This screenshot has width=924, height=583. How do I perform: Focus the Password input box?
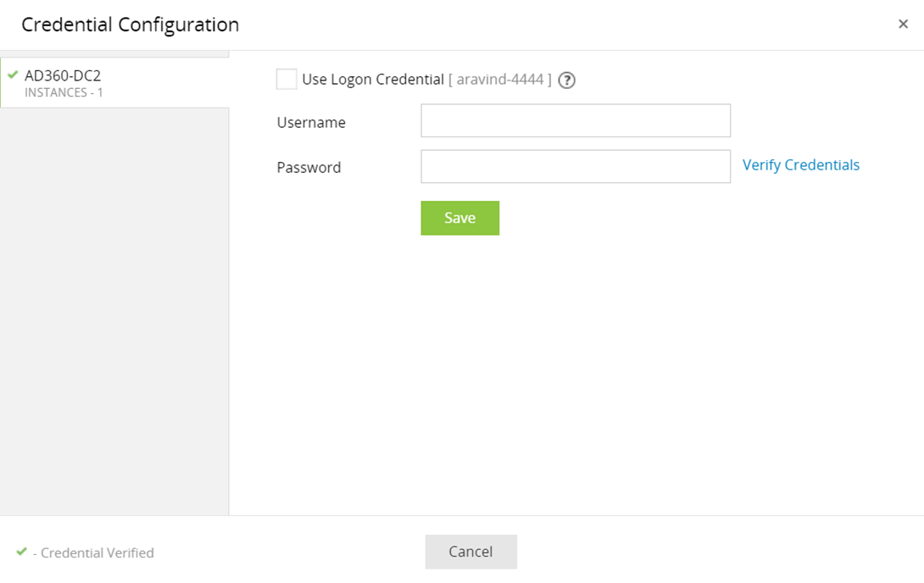pos(575,166)
